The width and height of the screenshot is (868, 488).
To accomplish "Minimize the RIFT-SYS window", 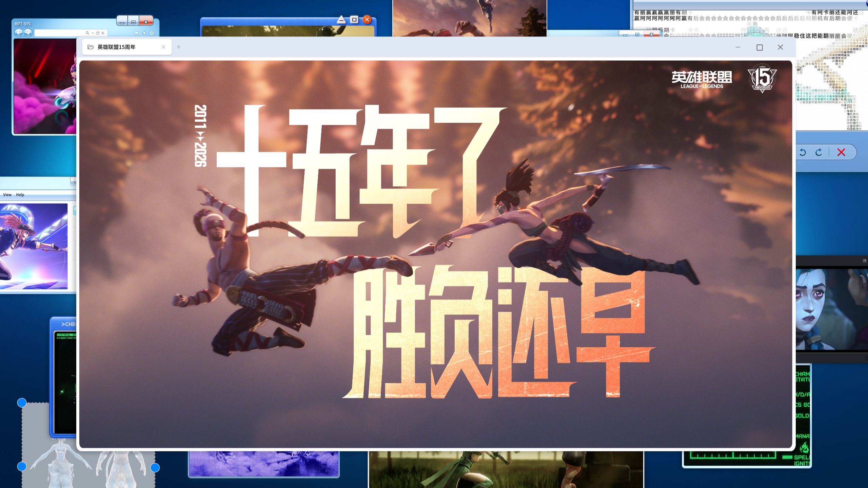I will point(122,21).
